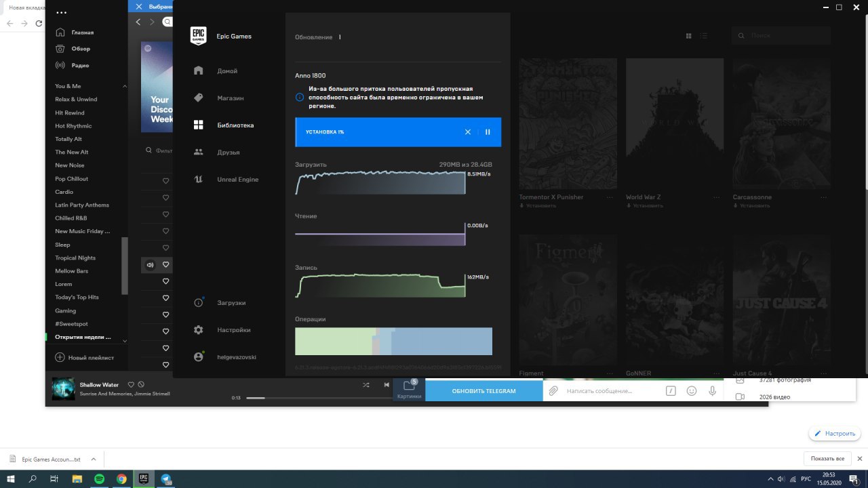The height and width of the screenshot is (488, 868).
Task: Collapse the You & Me playlist folder
Action: point(125,86)
